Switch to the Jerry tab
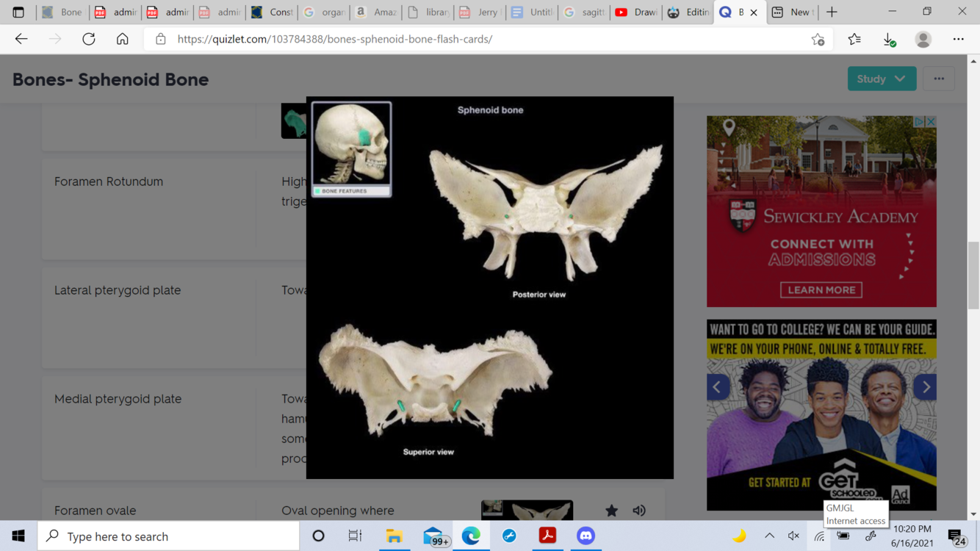980x551 pixels. (x=480, y=12)
